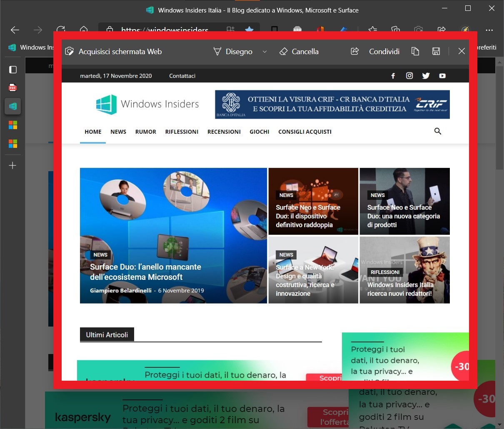Click 'martedì, 17 Novembre 2020' date text

[116, 76]
